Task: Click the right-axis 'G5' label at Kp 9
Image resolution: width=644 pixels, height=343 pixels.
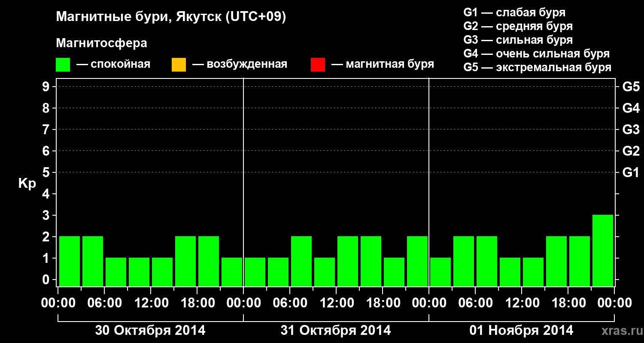Action: pyautogui.click(x=631, y=87)
